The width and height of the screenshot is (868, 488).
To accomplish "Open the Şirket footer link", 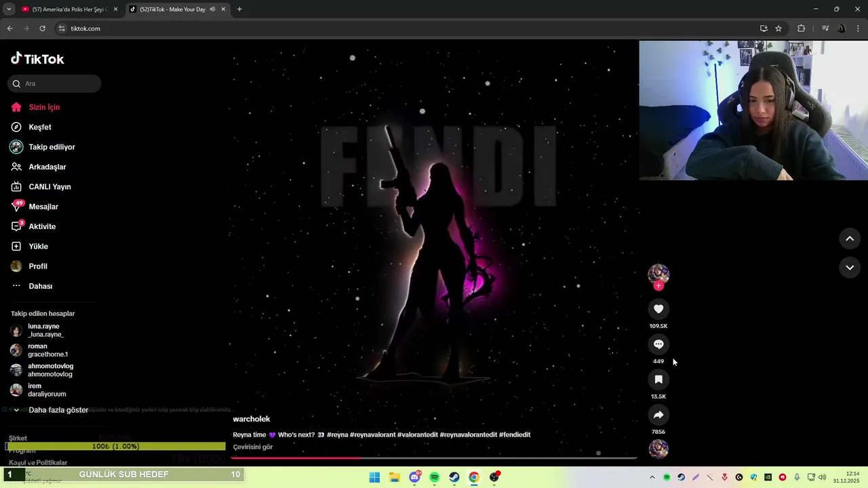I will 18,438.
